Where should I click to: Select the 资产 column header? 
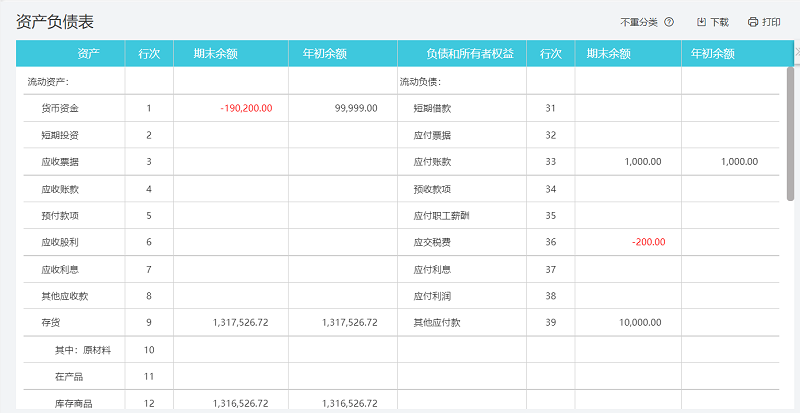coord(87,54)
